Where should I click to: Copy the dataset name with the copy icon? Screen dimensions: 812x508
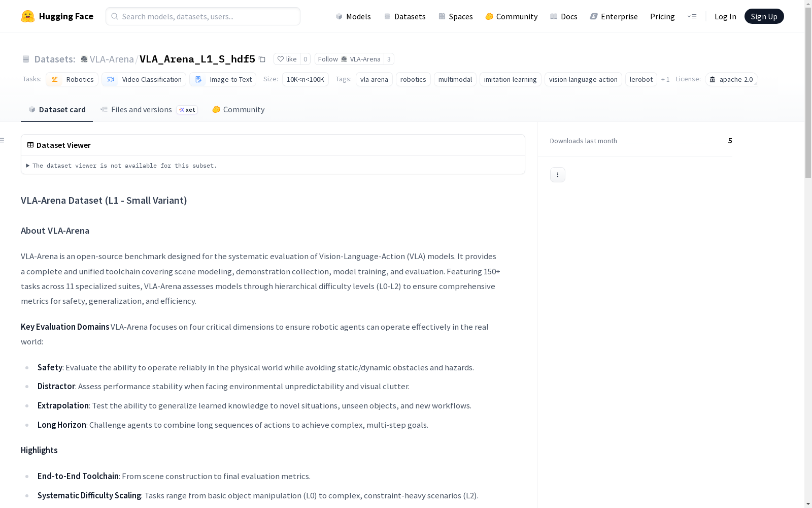(x=262, y=59)
